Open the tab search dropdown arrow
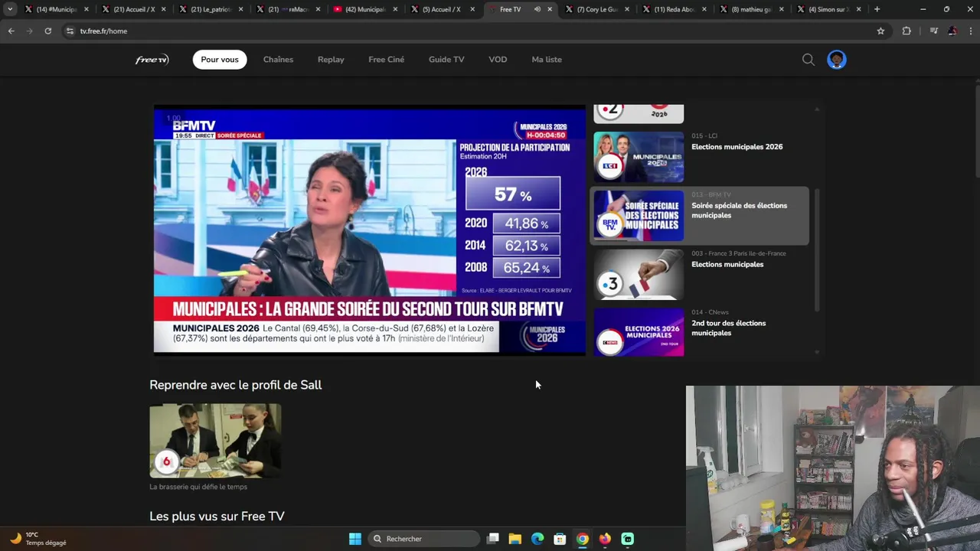This screenshot has height=551, width=980. coord(10,9)
